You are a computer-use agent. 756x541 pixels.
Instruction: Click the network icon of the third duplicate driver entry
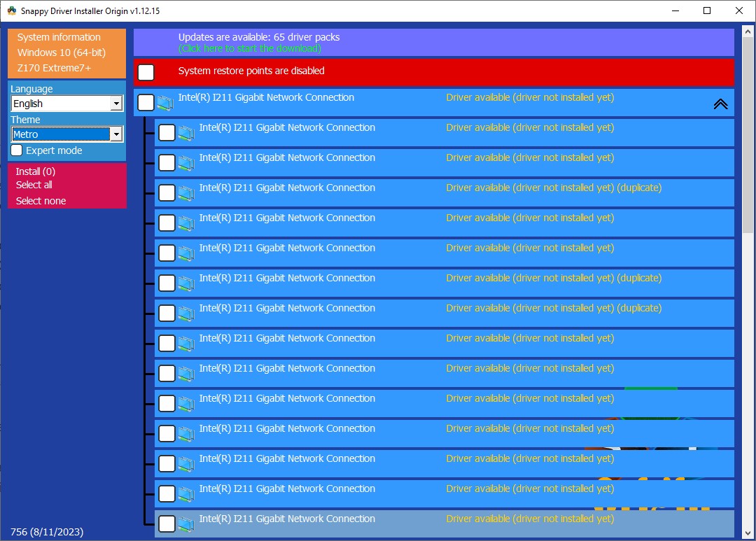click(186, 314)
